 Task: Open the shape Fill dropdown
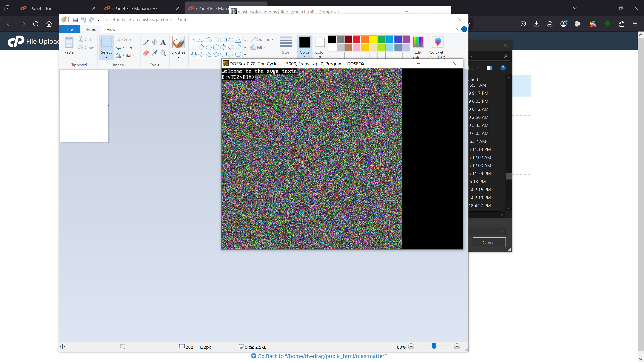pyautogui.click(x=257, y=47)
